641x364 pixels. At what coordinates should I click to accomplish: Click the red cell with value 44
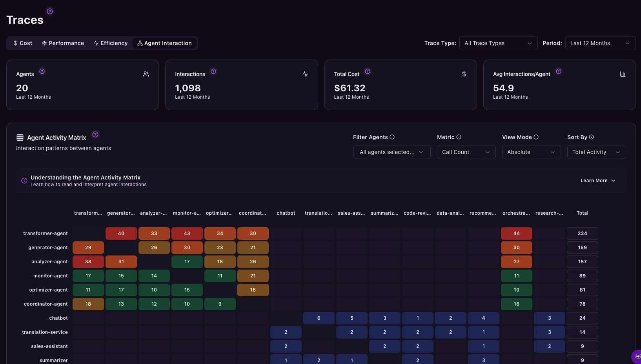pyautogui.click(x=516, y=234)
